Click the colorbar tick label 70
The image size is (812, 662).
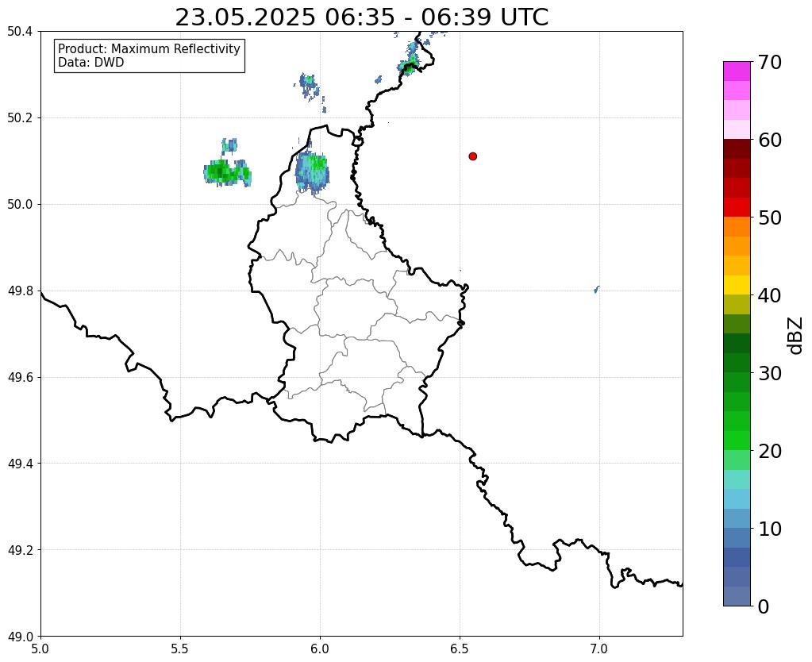coord(770,62)
